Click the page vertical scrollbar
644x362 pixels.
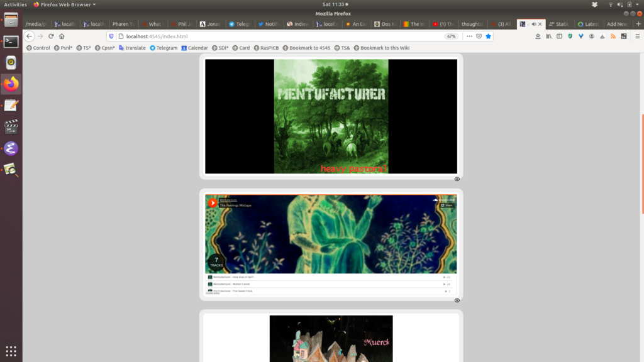click(x=642, y=164)
